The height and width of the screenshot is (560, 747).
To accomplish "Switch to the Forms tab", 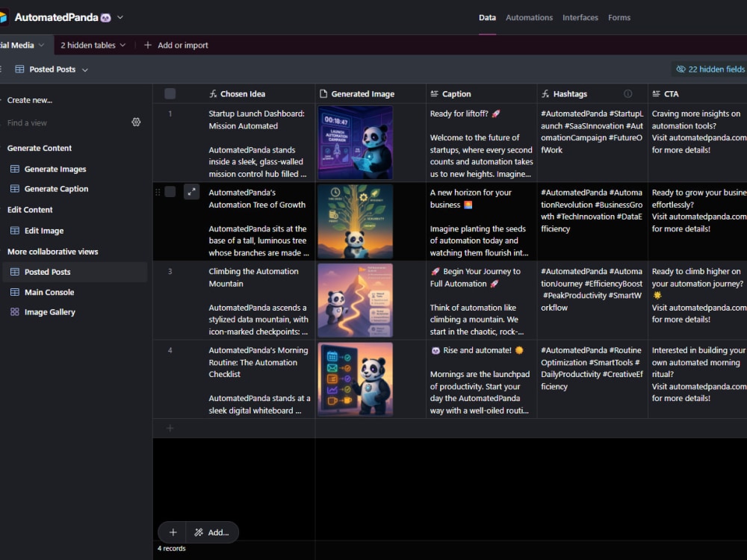I will point(619,18).
